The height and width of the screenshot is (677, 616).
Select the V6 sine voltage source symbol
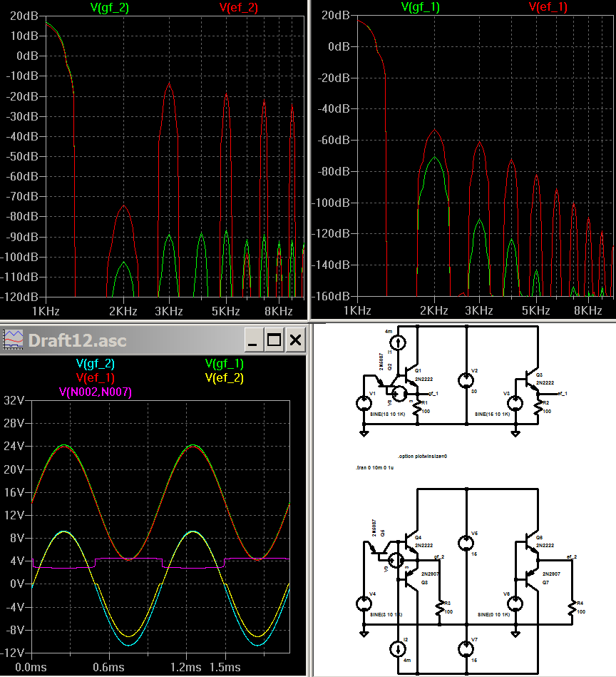(x=515, y=604)
